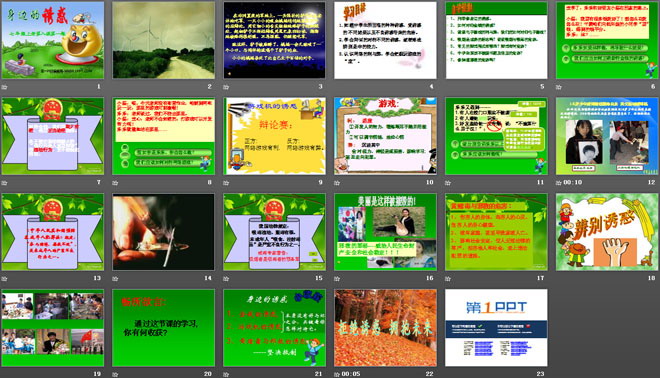Click the animation star icon under slide 8
Image resolution: width=660 pixels, height=378 pixels.
point(115,183)
